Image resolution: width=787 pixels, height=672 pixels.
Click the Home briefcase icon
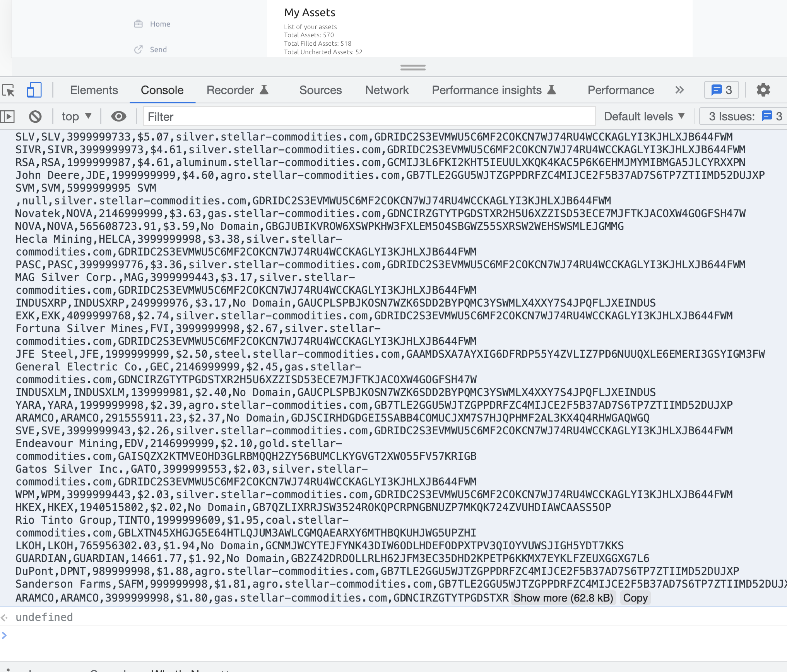pos(138,24)
